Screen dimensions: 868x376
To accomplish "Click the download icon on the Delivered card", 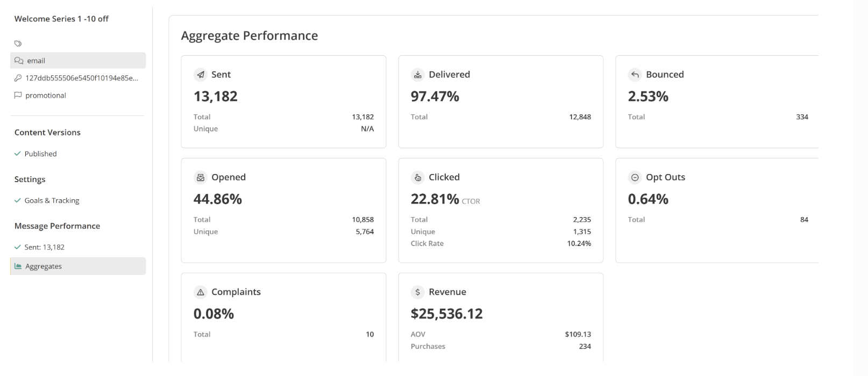I will (418, 75).
